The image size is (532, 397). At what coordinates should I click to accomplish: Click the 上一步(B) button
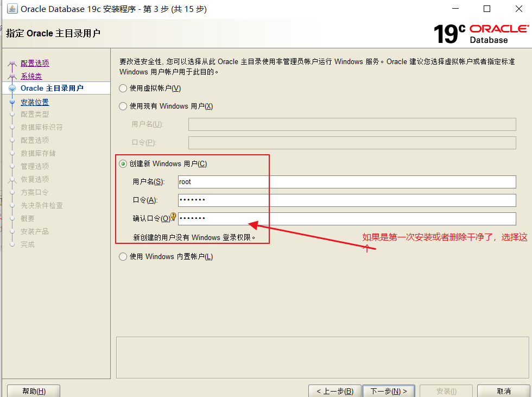[x=334, y=392]
